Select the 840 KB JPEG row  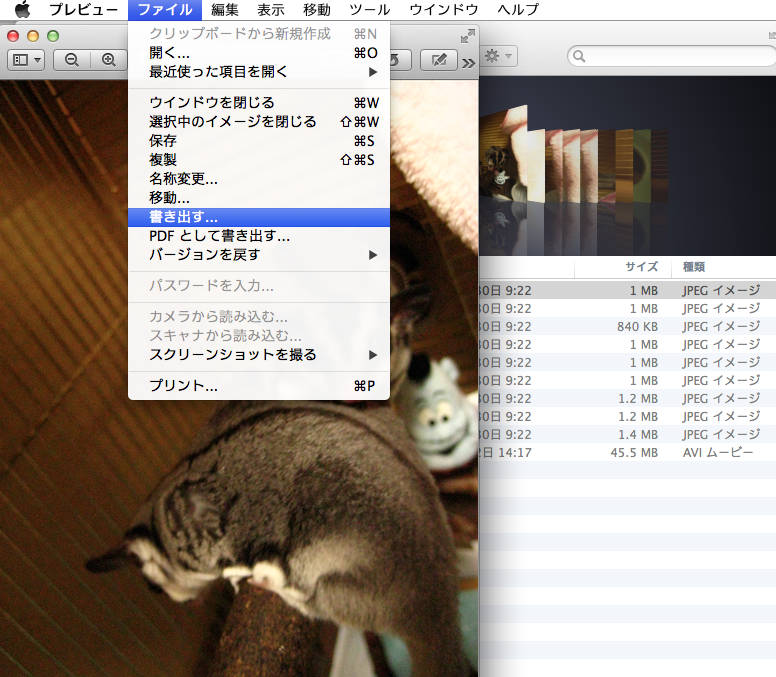(627, 327)
